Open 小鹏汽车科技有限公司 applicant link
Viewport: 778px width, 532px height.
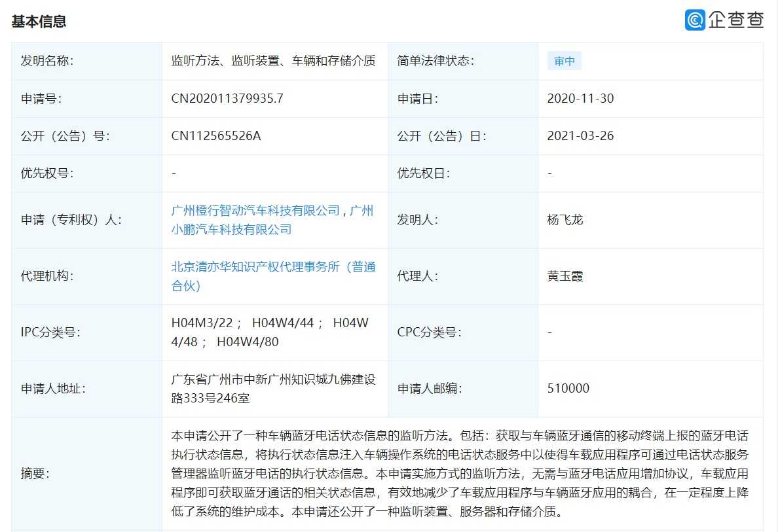231,230
